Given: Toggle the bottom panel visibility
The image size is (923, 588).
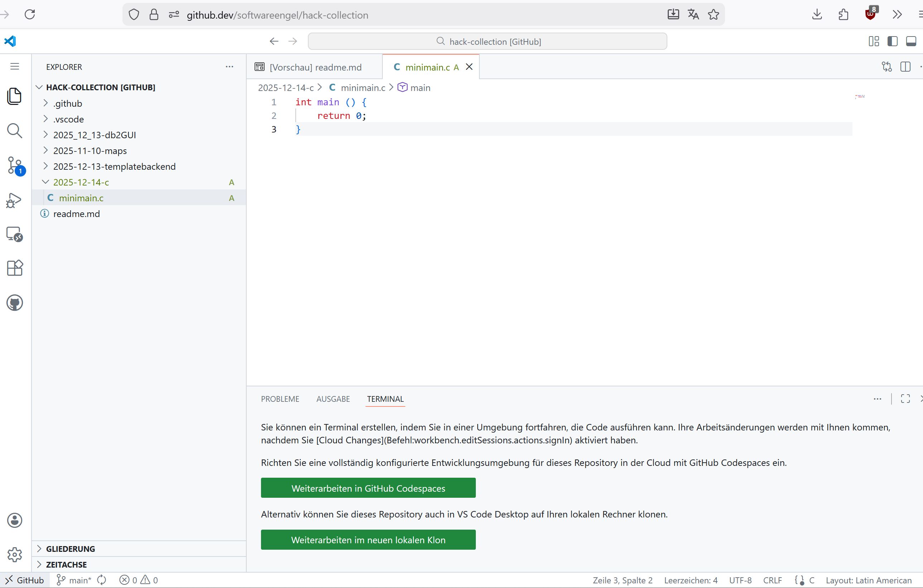Looking at the screenshot, I should click(911, 42).
